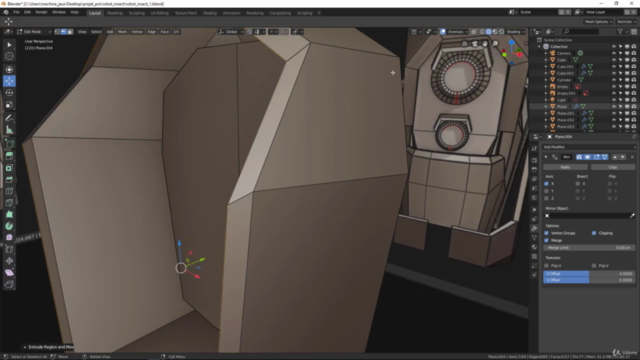Switch to the UV Editing workspace tab
This screenshot has width=640, height=360.
tap(160, 13)
